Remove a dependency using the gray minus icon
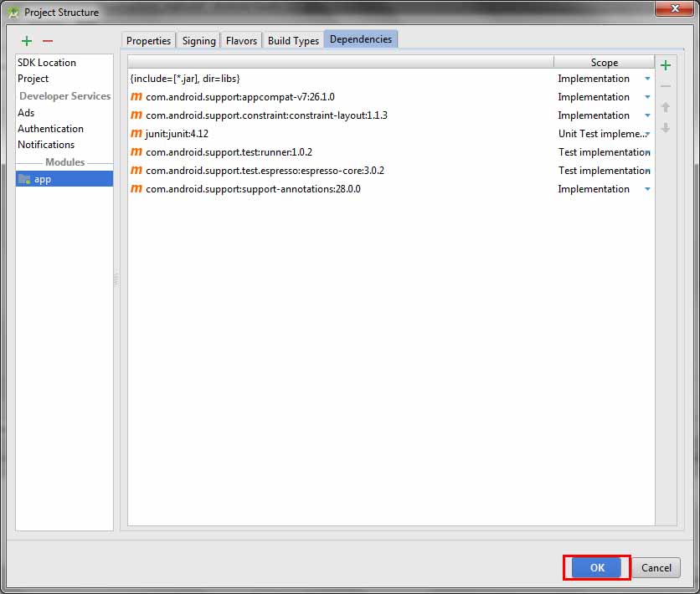 665,85
